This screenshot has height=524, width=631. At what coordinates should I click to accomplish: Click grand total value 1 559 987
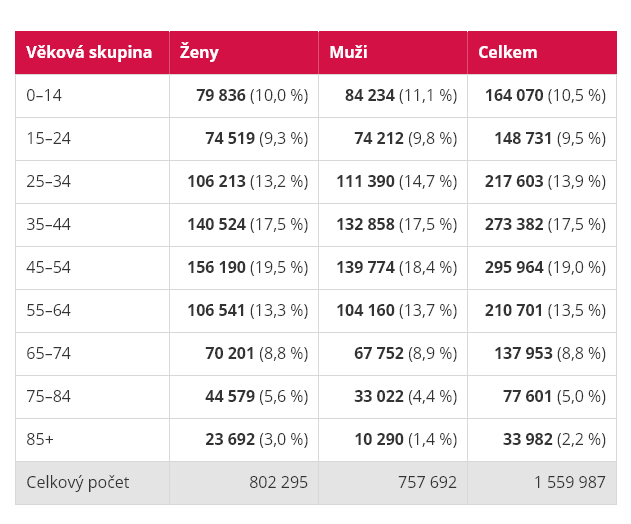coord(569,483)
